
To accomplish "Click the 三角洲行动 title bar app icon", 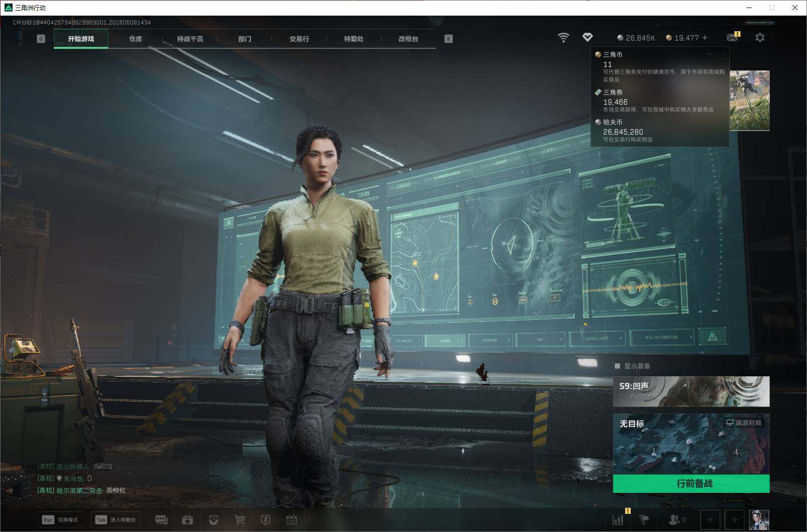I will [8, 8].
